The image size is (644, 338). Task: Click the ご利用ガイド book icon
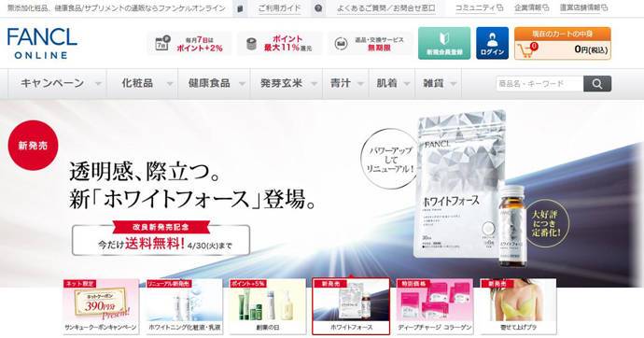(x=240, y=8)
